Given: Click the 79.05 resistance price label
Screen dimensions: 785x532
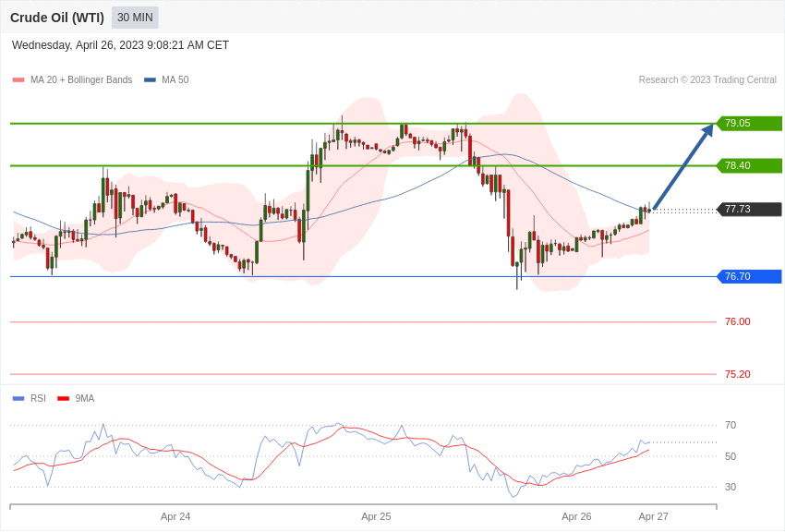Looking at the screenshot, I should tap(750, 123).
